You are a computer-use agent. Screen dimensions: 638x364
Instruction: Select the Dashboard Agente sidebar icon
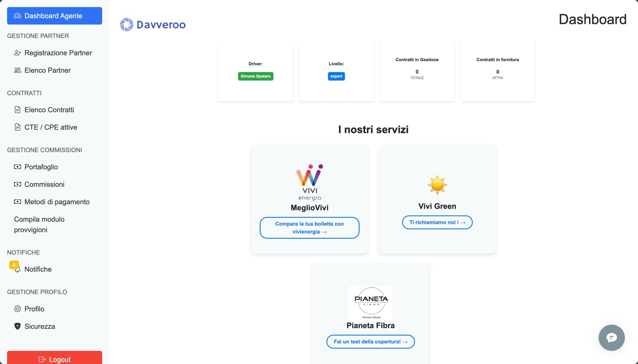point(17,16)
